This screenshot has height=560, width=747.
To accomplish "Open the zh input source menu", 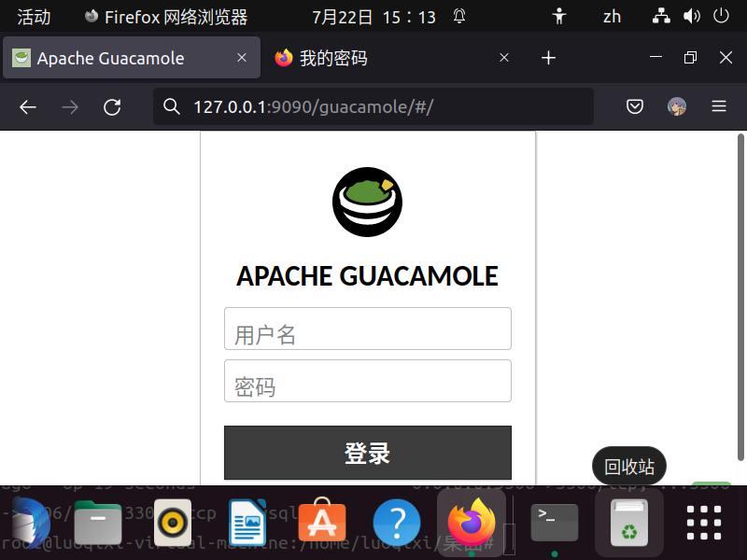I will point(612,16).
